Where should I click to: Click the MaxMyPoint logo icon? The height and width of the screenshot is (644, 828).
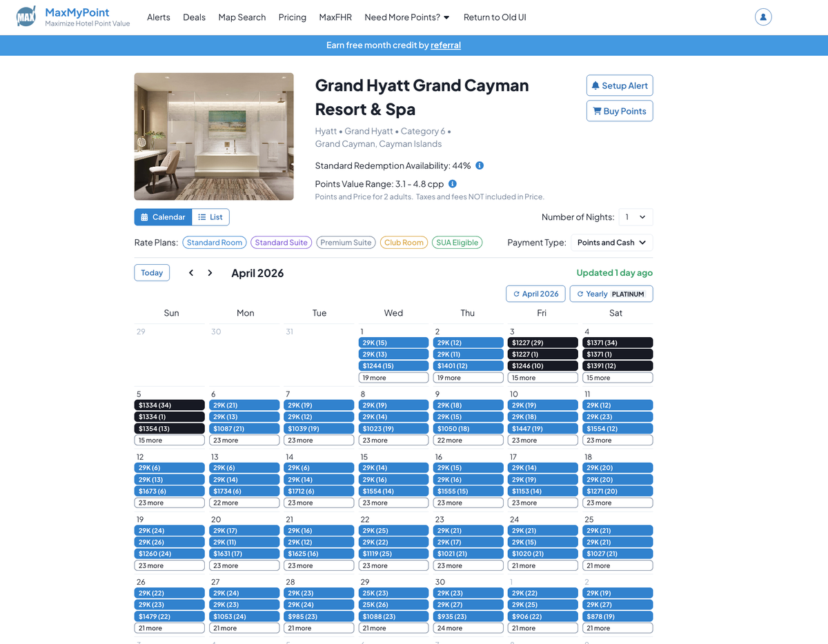[26, 17]
